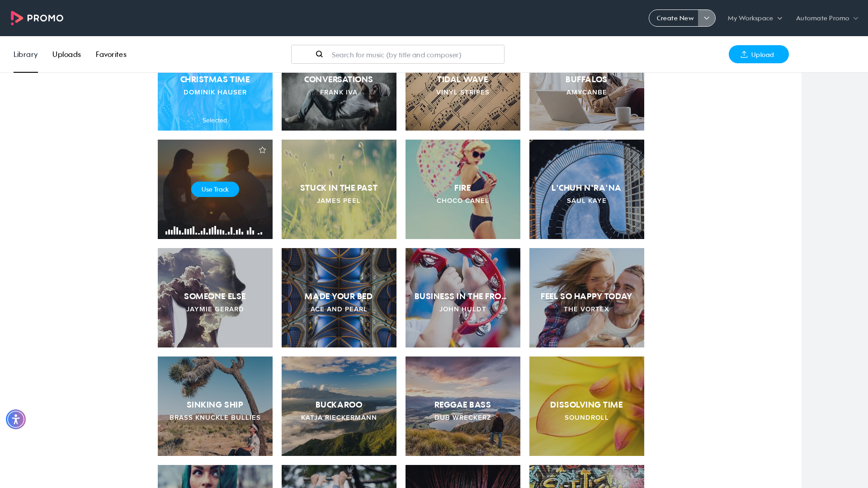The image size is (868, 488).
Task: Select the Stuck in the Past track
Action: pyautogui.click(x=339, y=189)
